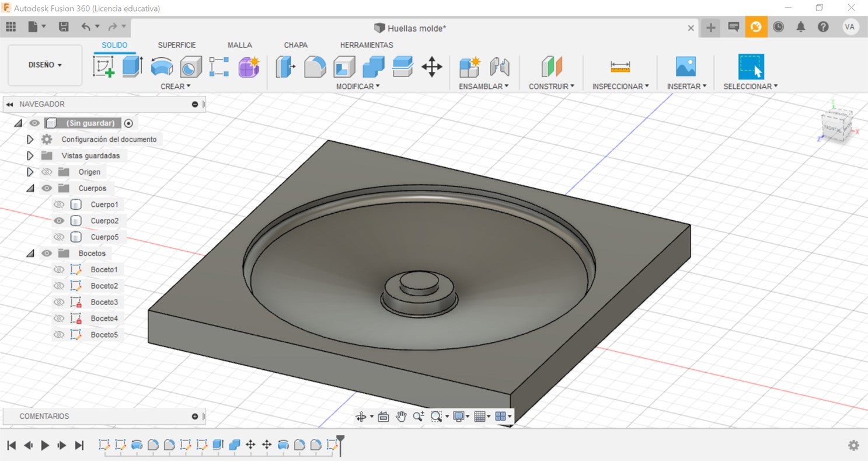Open the SELECCIONAR dropdown menu

[751, 86]
